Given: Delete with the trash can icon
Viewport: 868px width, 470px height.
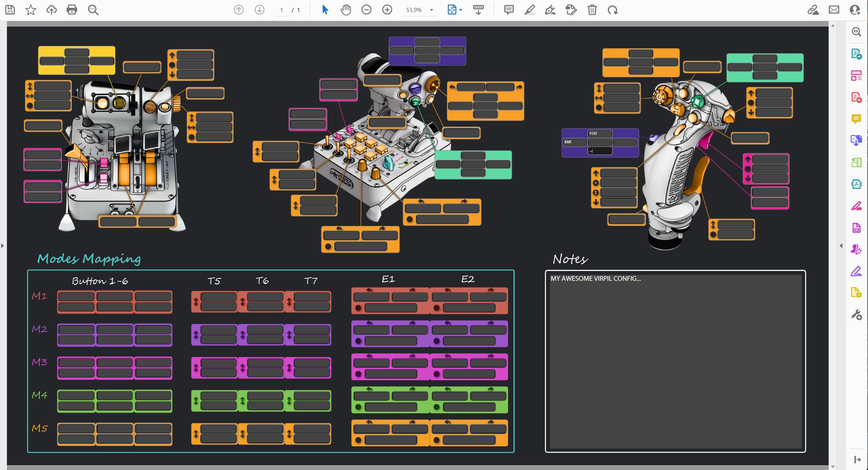Looking at the screenshot, I should (x=592, y=10).
